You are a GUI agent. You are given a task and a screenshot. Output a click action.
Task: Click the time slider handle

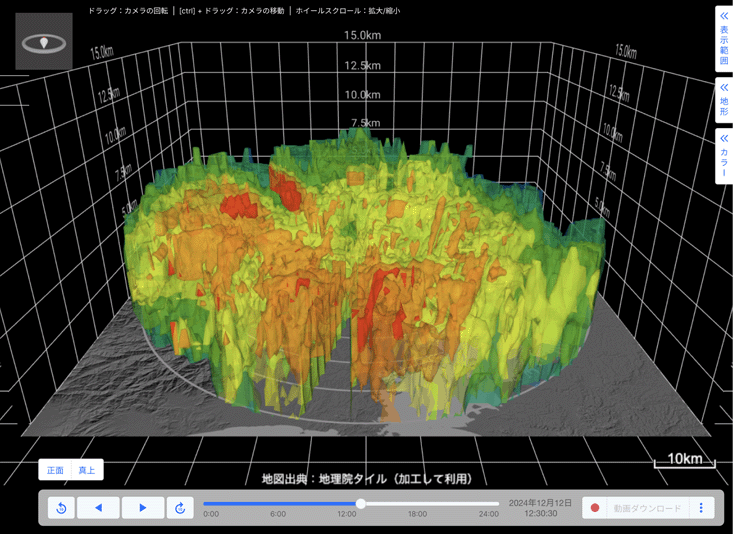pos(361,504)
